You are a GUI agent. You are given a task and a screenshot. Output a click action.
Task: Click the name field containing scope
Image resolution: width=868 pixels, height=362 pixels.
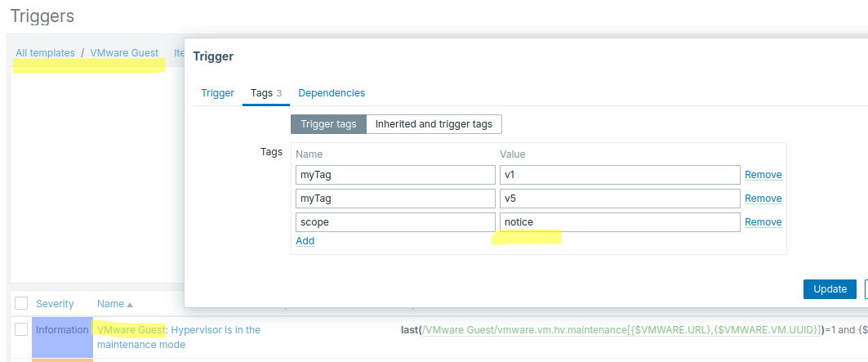pos(394,222)
